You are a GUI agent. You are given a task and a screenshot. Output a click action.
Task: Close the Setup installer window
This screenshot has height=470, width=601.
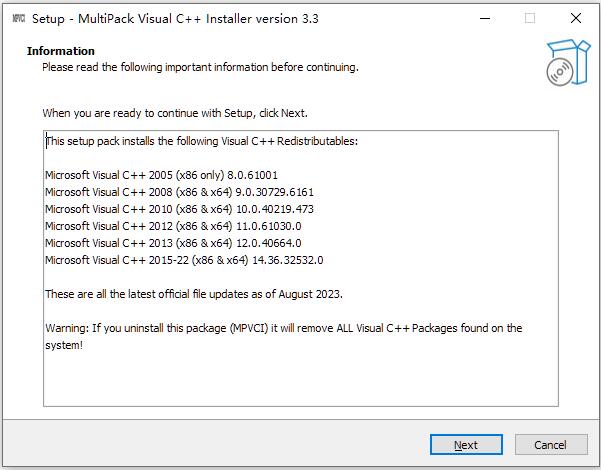click(576, 18)
